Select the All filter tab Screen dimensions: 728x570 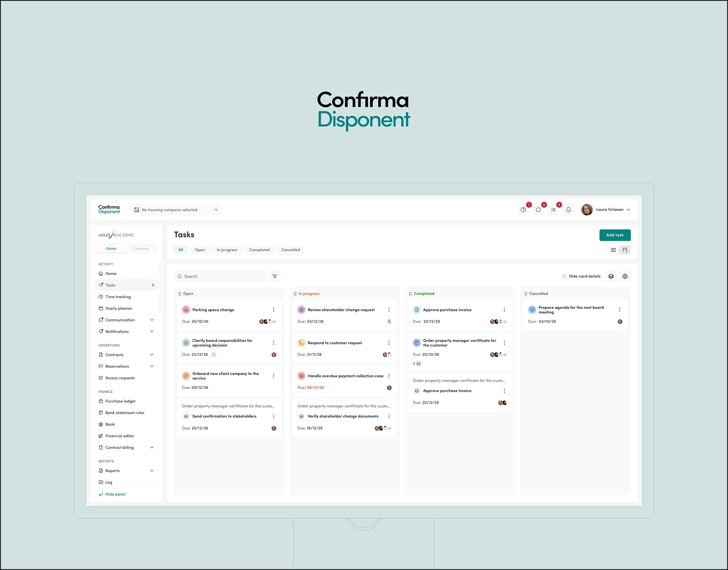pos(181,250)
